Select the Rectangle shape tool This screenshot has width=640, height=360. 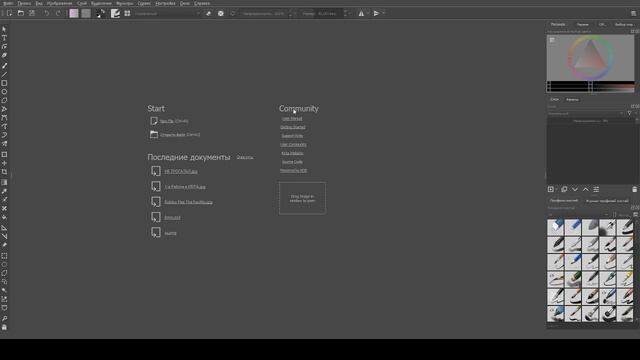pos(4,83)
